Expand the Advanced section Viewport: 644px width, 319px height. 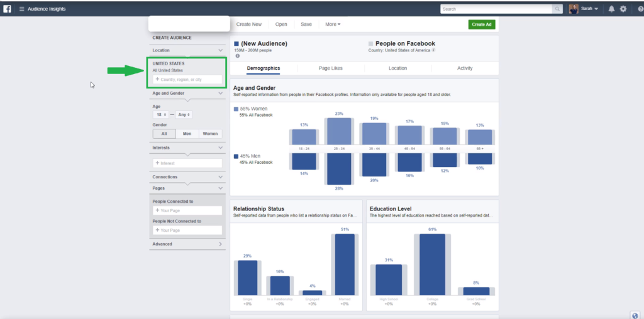click(221, 244)
